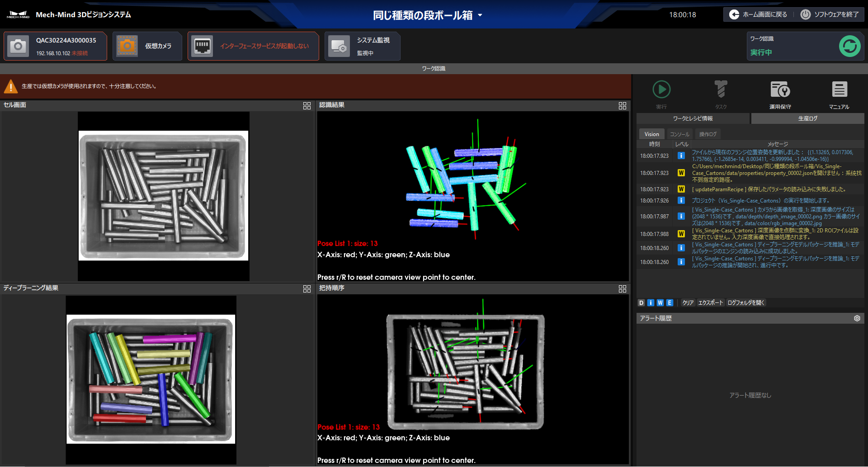Image resolution: width=868 pixels, height=467 pixels.
Task: Click the Mech-Mind logo
Action: pos(18,14)
